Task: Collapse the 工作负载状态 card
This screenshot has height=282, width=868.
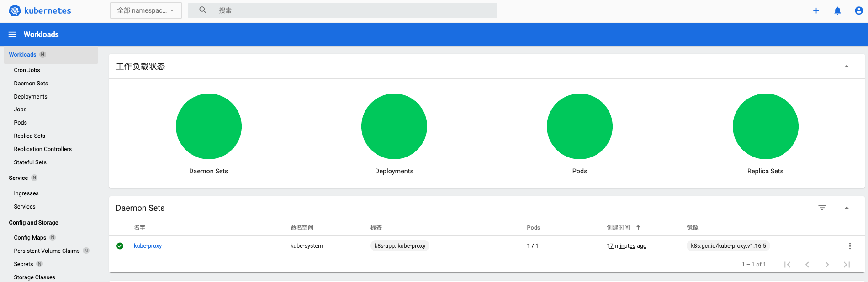Action: 847,67
